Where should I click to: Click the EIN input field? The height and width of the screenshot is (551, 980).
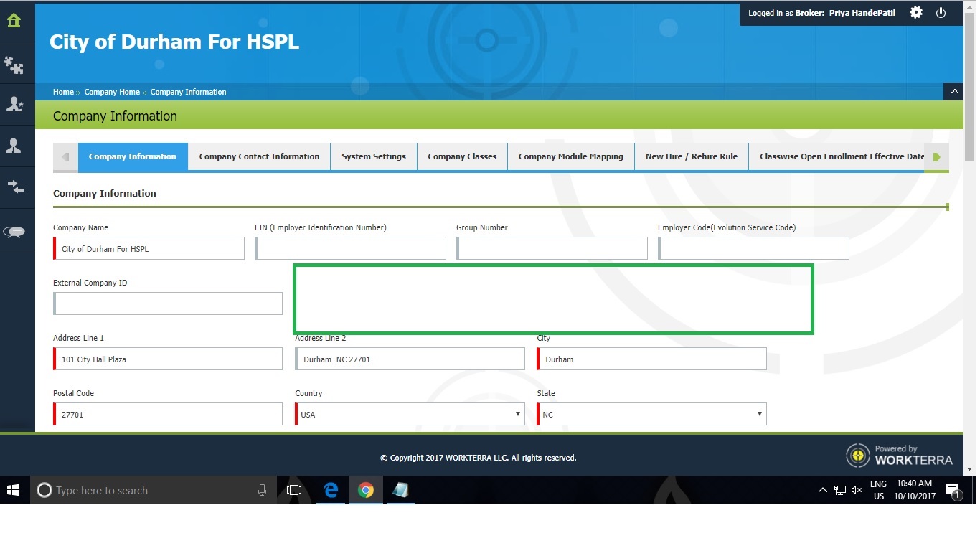point(351,249)
